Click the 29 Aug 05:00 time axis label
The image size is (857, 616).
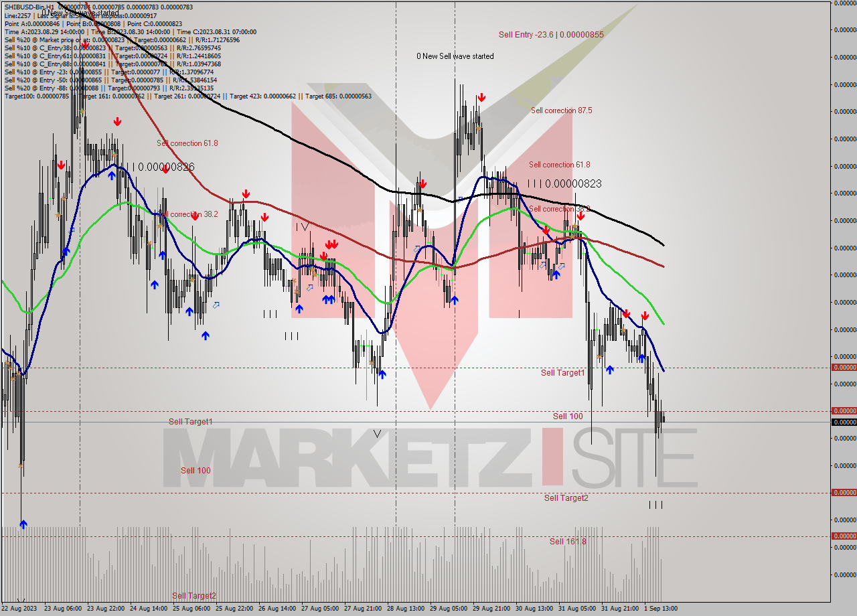click(448, 609)
